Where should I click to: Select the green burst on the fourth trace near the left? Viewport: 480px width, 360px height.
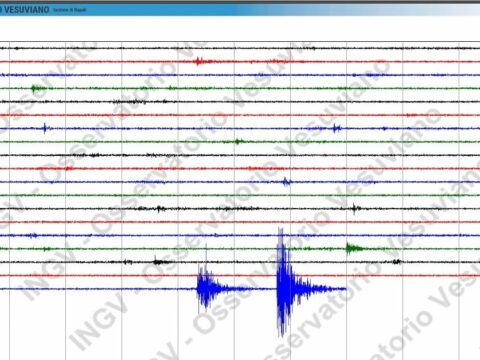[x=38, y=88]
